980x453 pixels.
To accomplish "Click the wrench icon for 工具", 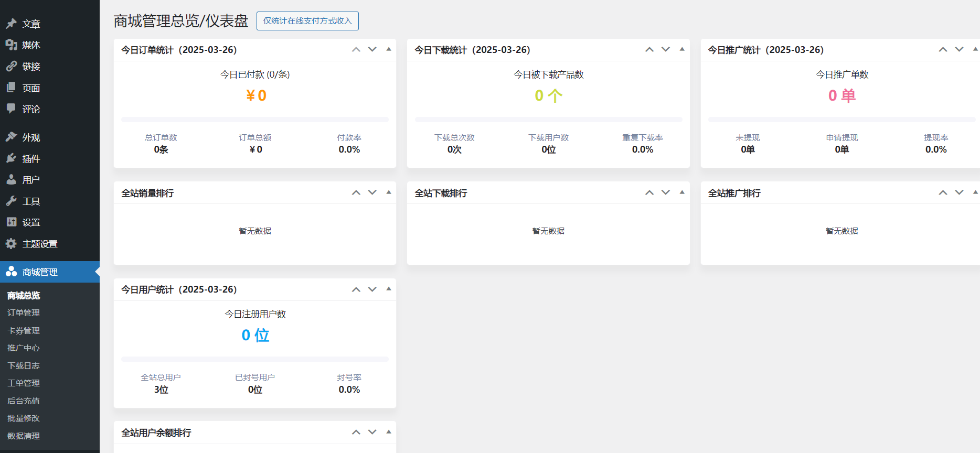I will (x=11, y=201).
